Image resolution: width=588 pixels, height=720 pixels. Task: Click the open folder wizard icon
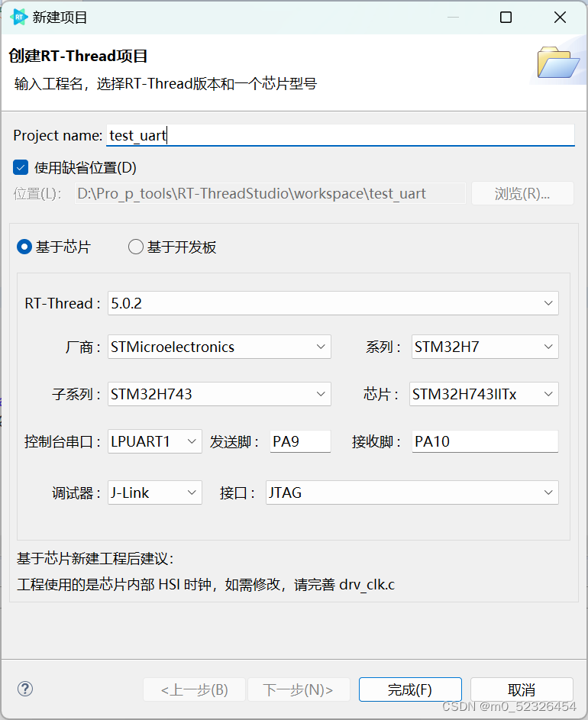point(557,62)
